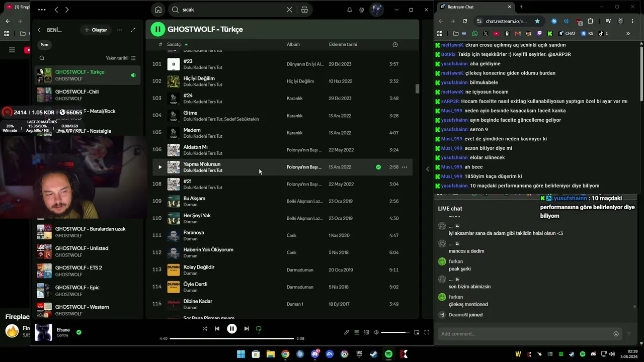
Task: Sort tracks by Sanatçı column header
Action: (174, 44)
